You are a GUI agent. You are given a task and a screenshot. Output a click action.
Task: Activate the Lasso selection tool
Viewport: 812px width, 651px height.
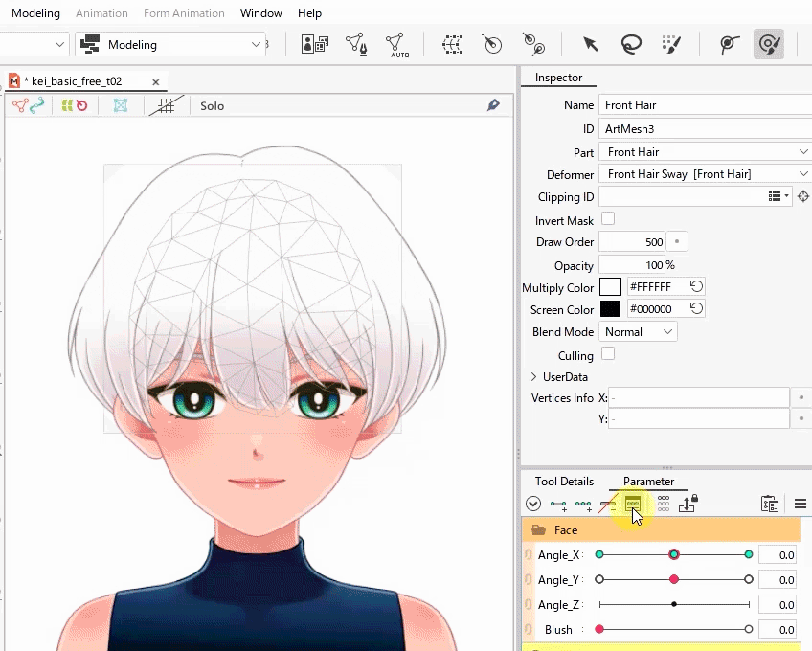pyautogui.click(x=630, y=44)
